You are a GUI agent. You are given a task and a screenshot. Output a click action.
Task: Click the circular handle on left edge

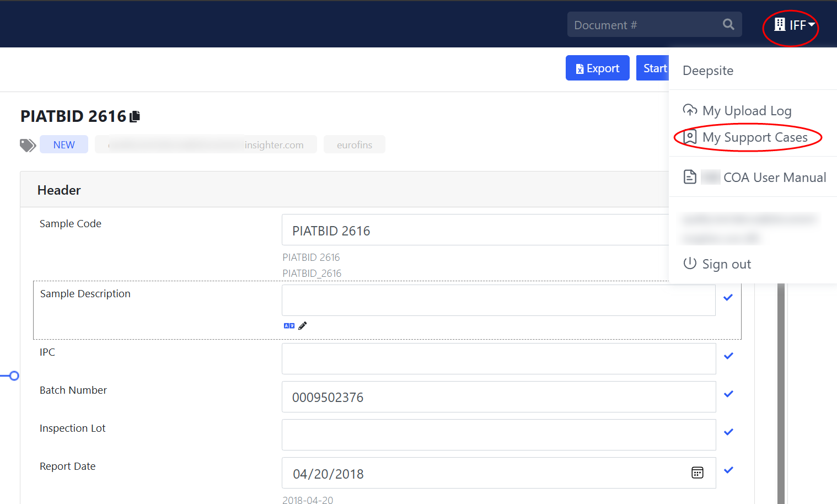point(14,376)
